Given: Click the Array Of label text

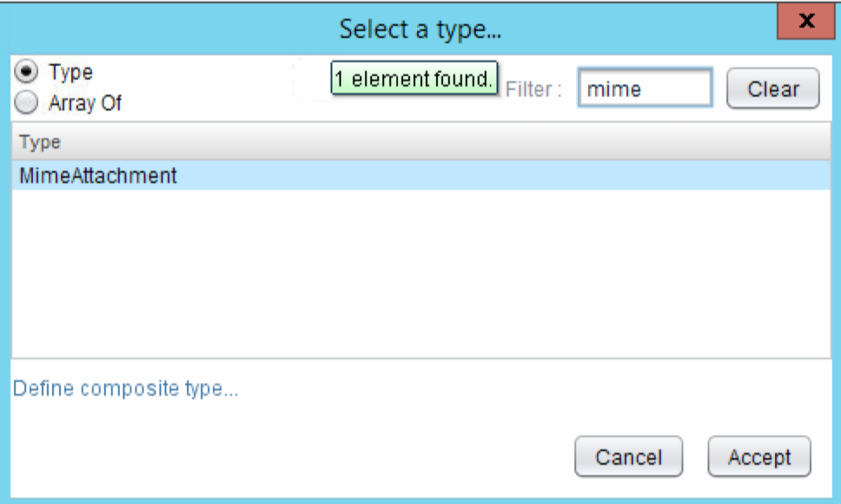Looking at the screenshot, I should tap(85, 103).
